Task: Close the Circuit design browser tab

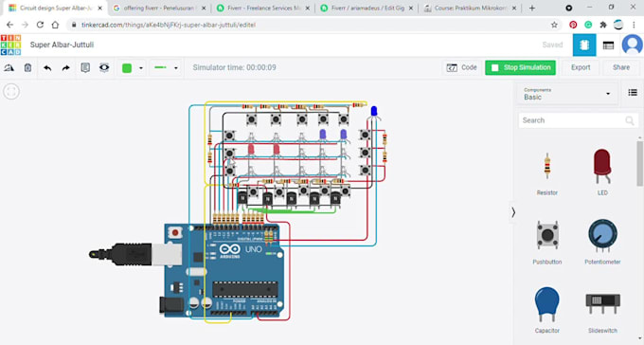Action: (99, 9)
